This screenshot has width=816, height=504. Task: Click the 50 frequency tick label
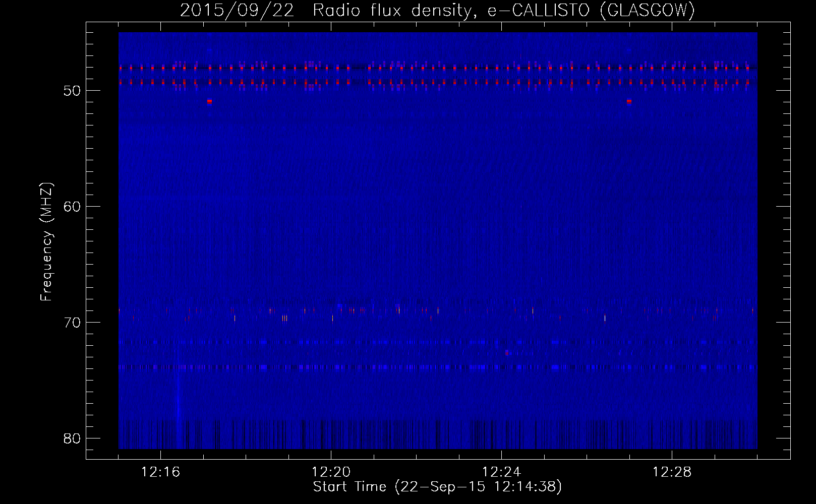coord(72,91)
